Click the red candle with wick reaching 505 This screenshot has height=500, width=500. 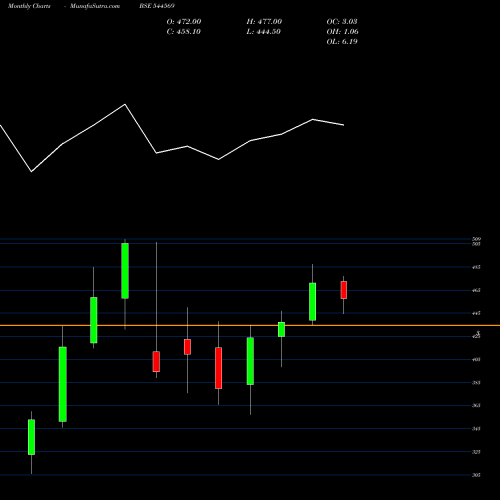(x=156, y=361)
